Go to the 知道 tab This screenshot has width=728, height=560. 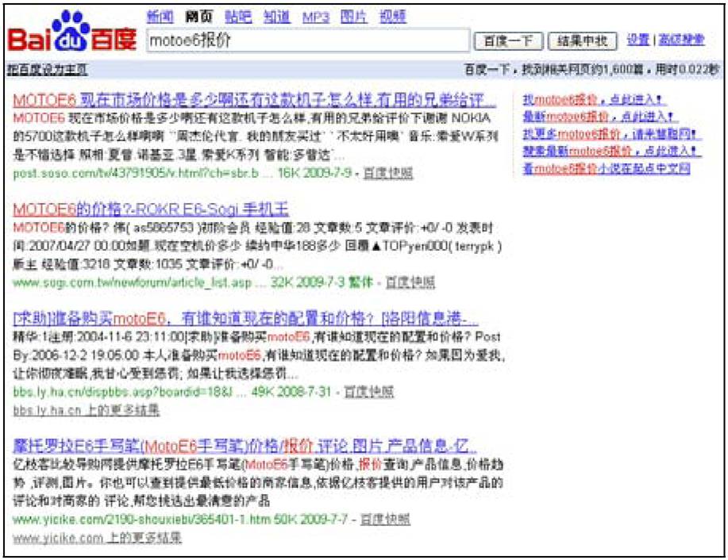click(x=277, y=17)
